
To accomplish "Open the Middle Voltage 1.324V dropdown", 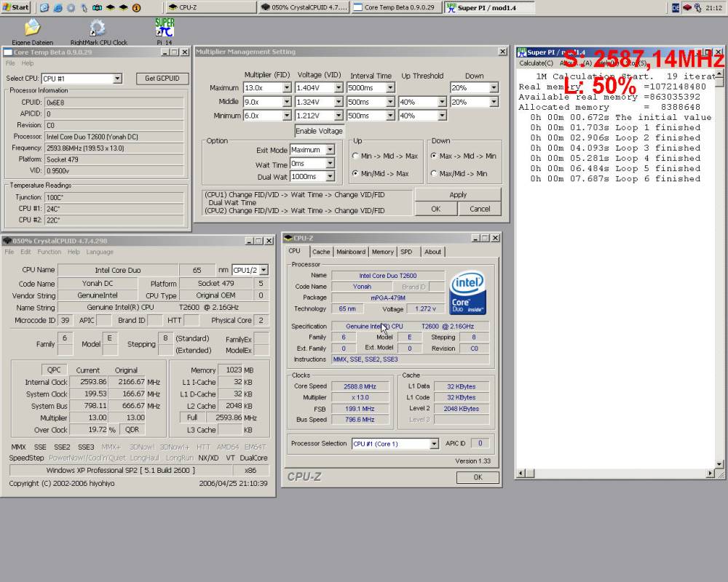I will [x=339, y=102].
